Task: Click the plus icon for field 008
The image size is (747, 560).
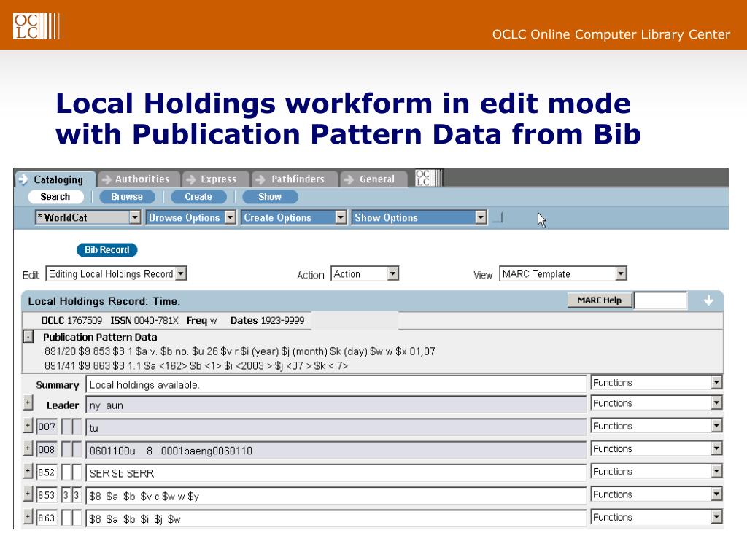Action: point(28,448)
